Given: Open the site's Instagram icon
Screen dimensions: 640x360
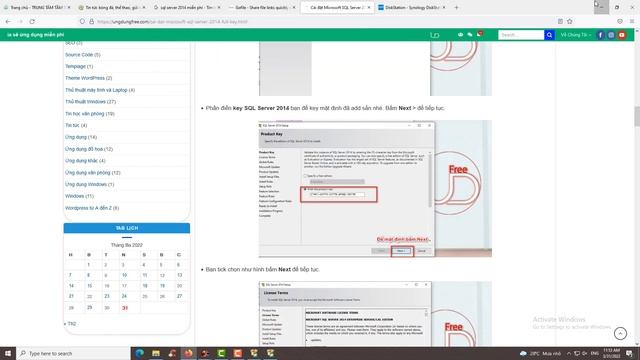Looking at the screenshot, I should 611,35.
